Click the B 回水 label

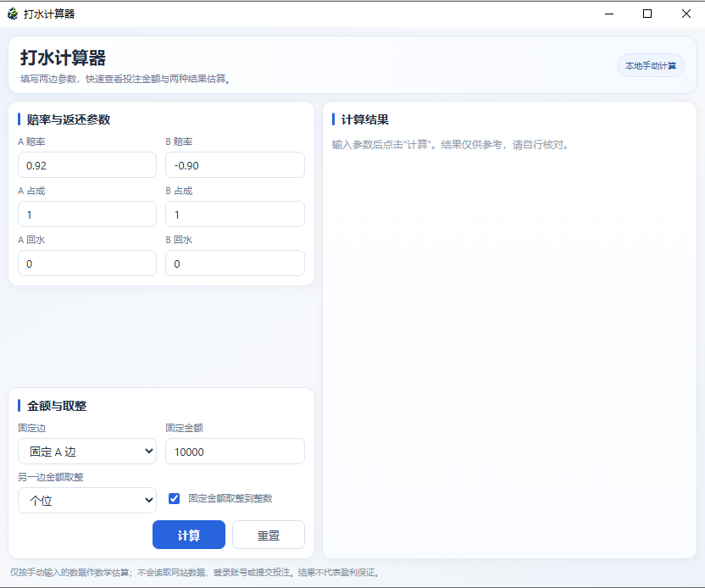click(x=179, y=240)
